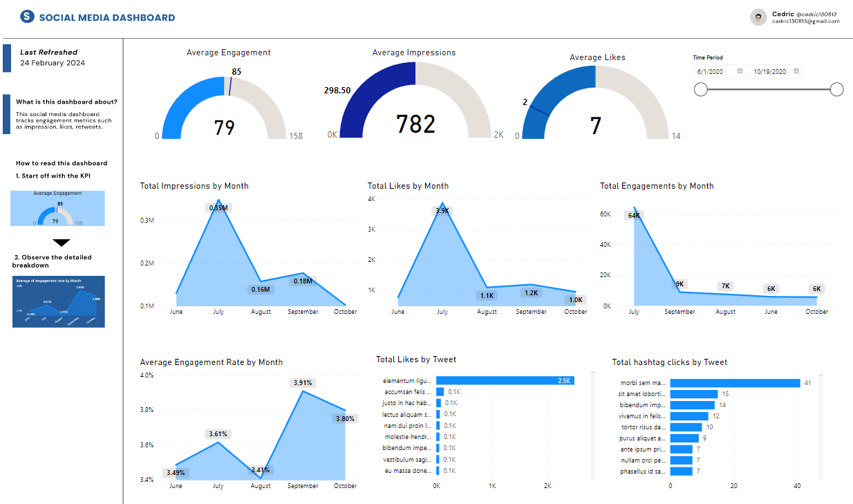Click the 7K engagements data label
This screenshot has width=853, height=504.
point(725,286)
